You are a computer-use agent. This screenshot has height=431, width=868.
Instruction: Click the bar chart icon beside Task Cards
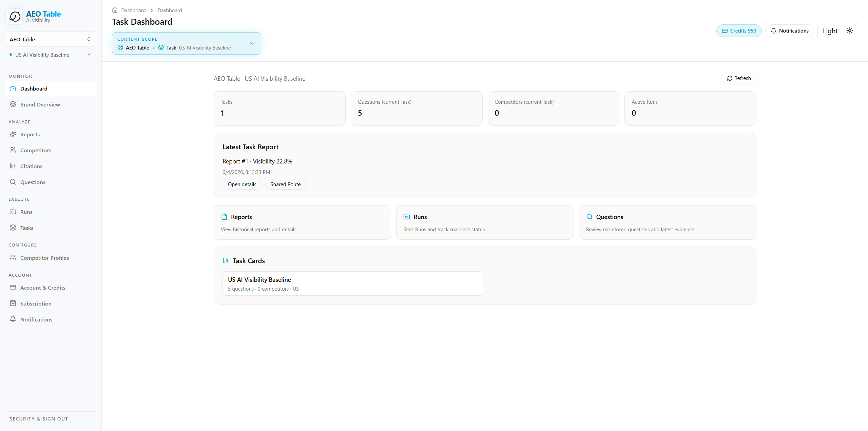[x=226, y=260]
